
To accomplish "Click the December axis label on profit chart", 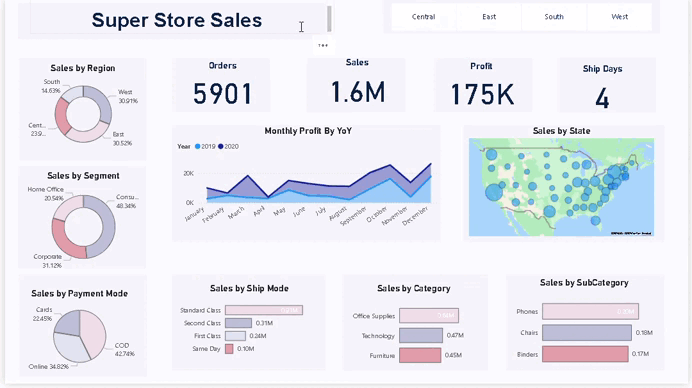I will click(x=415, y=216).
